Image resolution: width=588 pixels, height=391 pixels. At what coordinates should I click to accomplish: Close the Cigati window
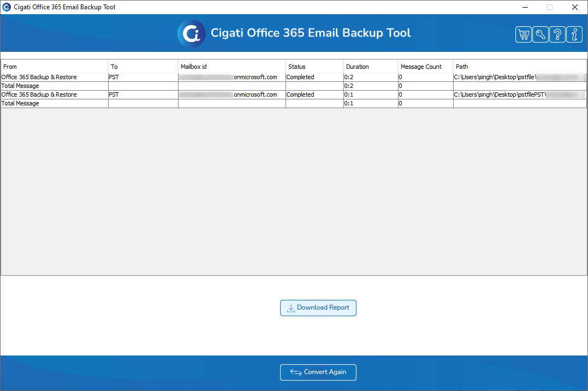click(x=574, y=7)
